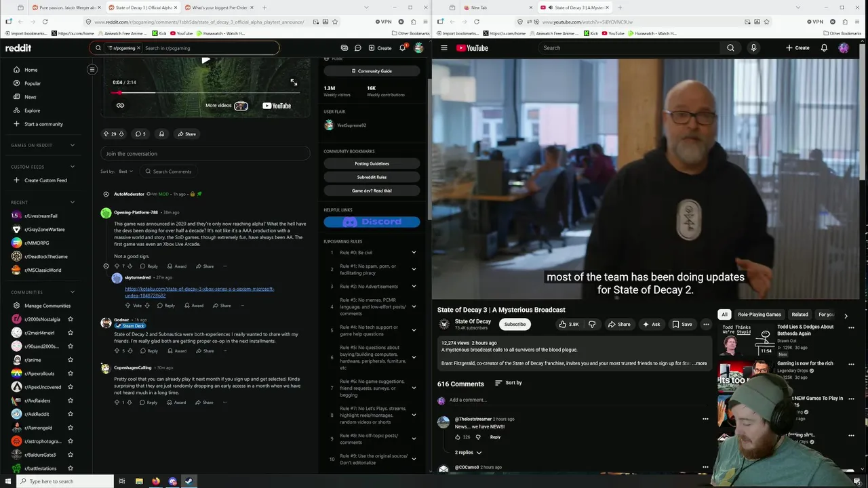Viewport: 868px width, 488px height.
Task: Open Reddit user avatar menu
Action: [419, 48]
